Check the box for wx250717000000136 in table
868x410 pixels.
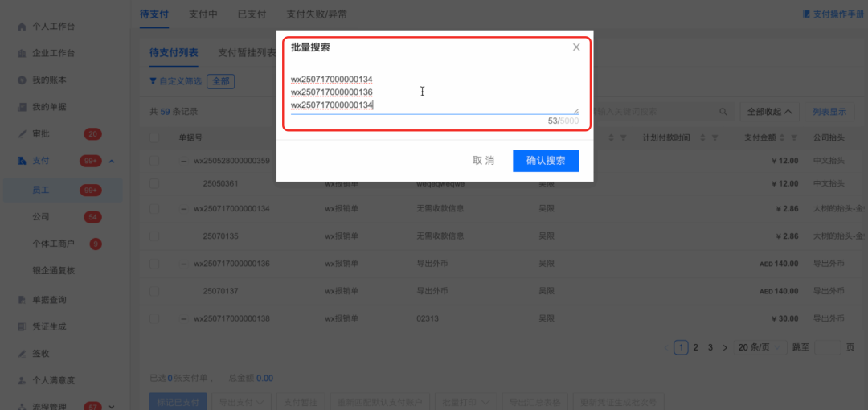point(154,264)
